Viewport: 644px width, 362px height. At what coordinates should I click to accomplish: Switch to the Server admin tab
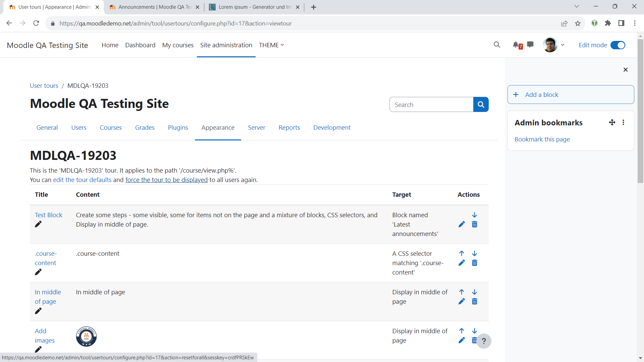coord(257,127)
